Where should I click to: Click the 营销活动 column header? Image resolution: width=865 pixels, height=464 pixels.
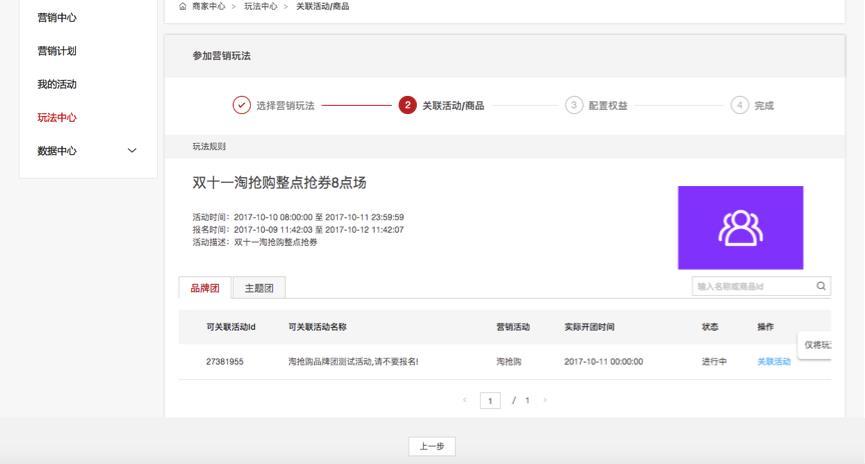(513, 327)
